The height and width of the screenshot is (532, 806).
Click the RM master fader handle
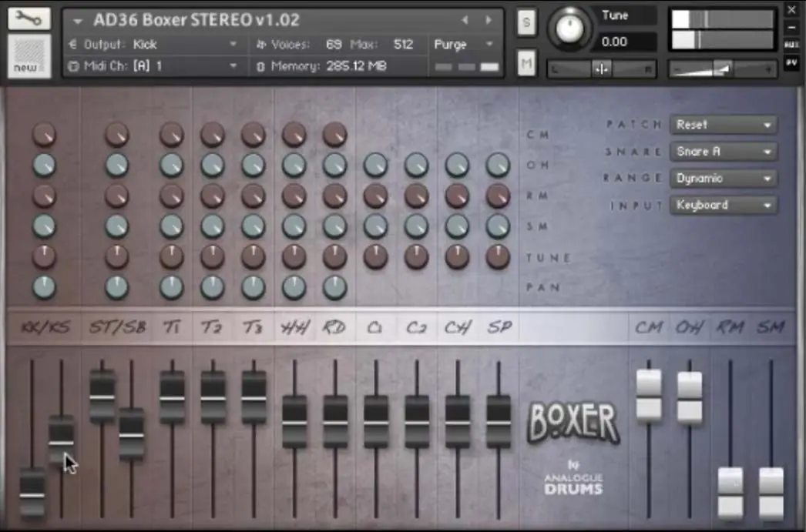pyautogui.click(x=730, y=494)
